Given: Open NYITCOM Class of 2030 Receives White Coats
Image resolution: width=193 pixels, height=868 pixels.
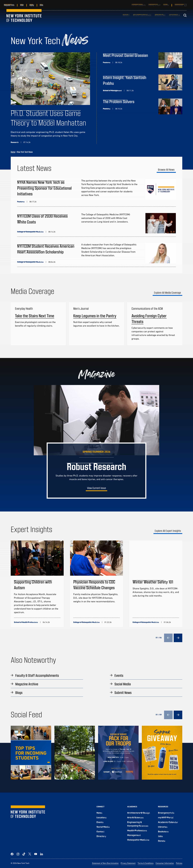Looking at the screenshot, I should click(42, 219).
